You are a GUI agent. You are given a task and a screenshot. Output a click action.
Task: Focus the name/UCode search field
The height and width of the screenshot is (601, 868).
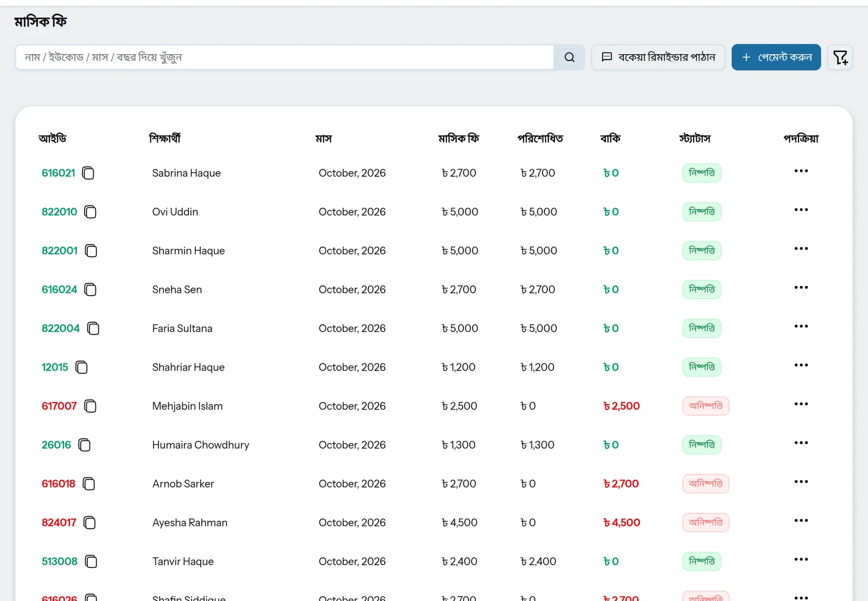[285, 57]
